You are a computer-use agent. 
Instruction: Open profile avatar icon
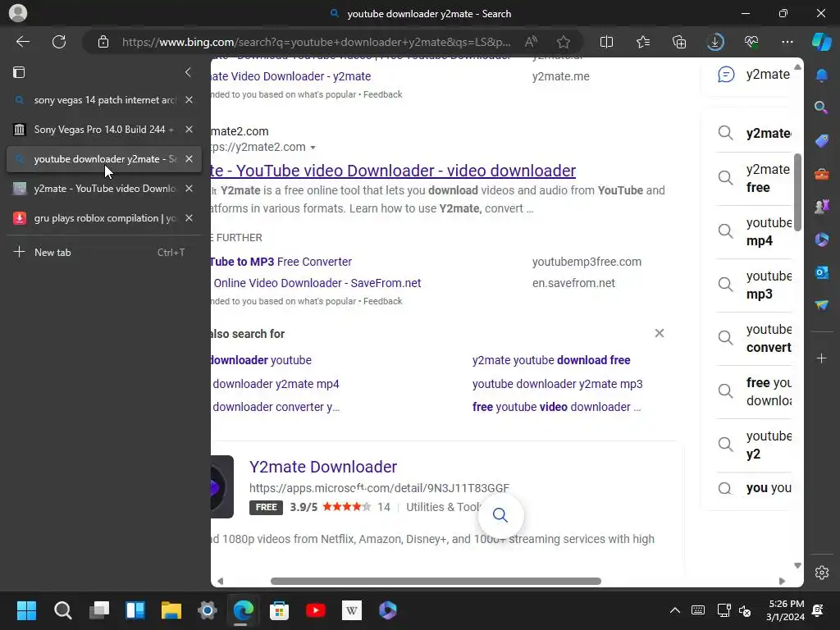tap(18, 13)
